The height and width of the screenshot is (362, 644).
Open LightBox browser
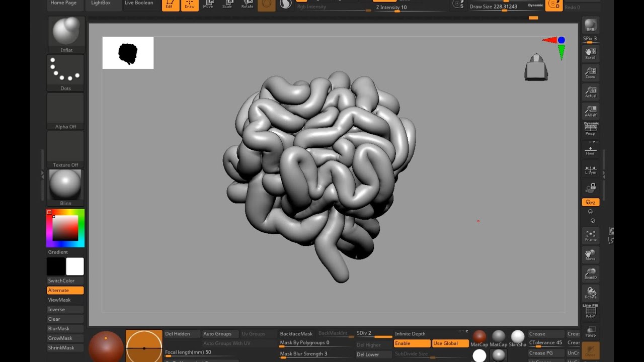click(x=101, y=4)
